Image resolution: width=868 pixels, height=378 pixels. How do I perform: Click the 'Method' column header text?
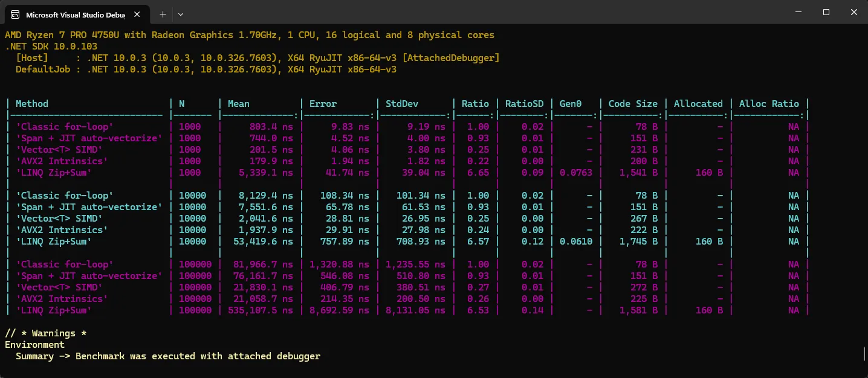[x=32, y=104]
